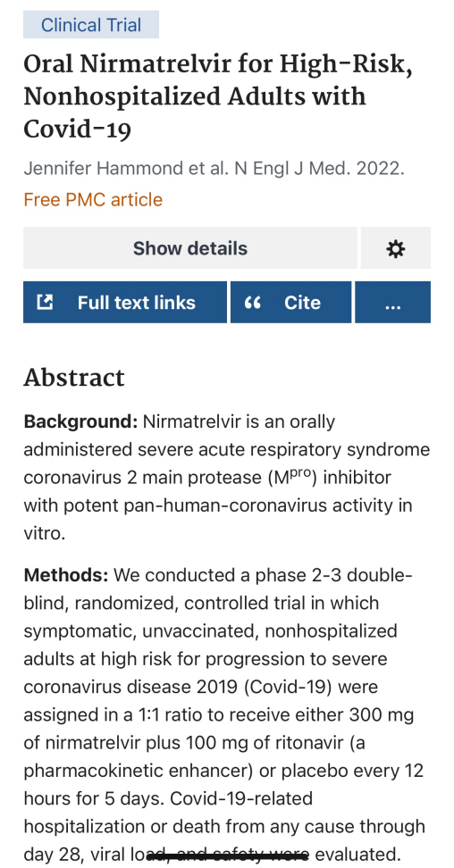Click the struck-through text in the last line
Image resolution: width=454 pixels, height=868 pixels.
click(x=228, y=855)
